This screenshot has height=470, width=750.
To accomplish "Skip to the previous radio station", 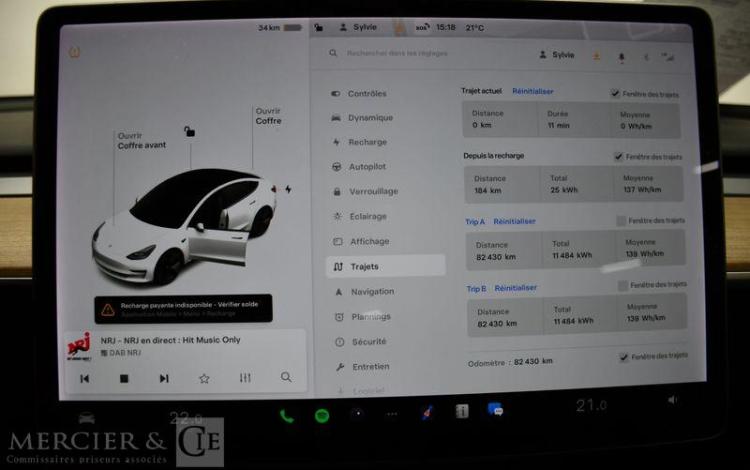I will pyautogui.click(x=84, y=379).
